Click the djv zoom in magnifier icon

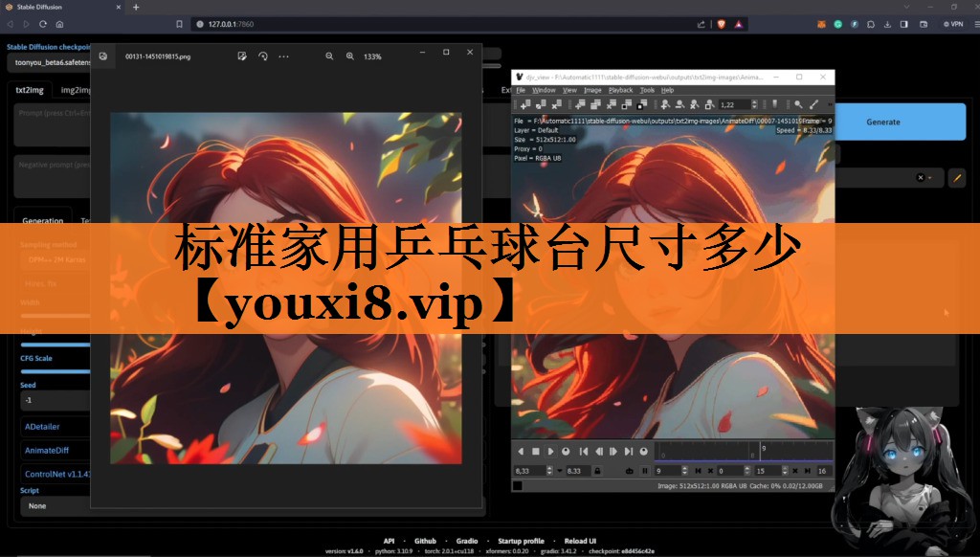coord(666,104)
